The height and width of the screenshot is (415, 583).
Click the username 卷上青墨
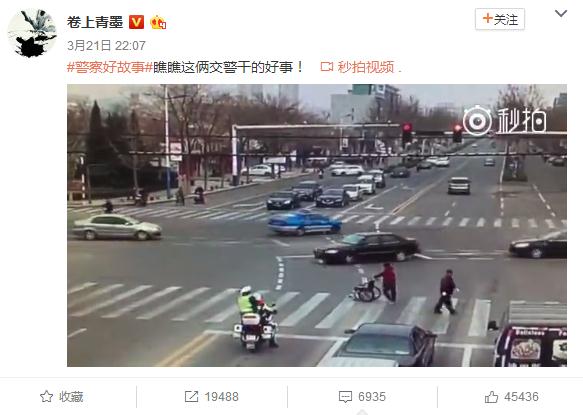[95, 22]
